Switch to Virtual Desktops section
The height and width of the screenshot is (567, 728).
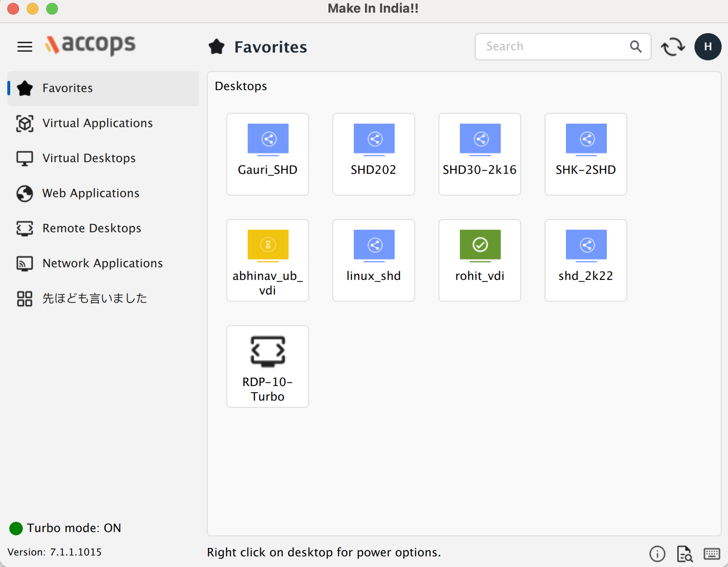[89, 158]
